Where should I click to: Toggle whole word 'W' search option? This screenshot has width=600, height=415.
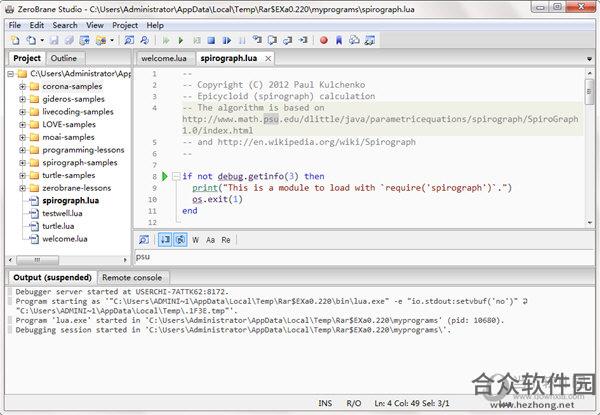196,240
